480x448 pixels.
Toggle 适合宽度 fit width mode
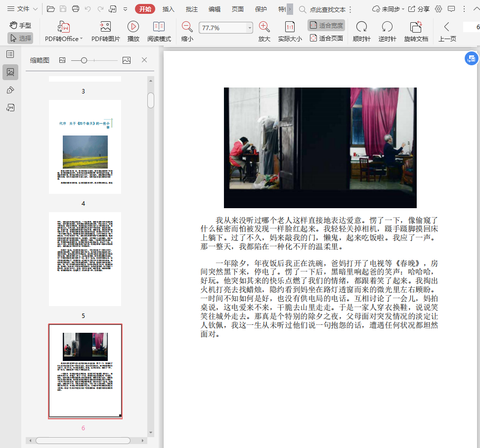point(326,25)
